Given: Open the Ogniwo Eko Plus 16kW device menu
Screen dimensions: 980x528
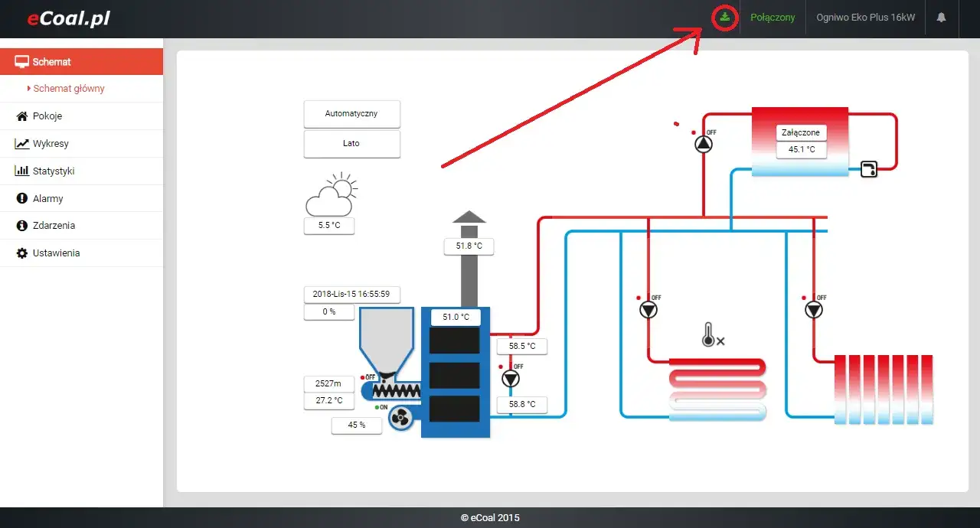Looking at the screenshot, I should pyautogui.click(x=865, y=18).
